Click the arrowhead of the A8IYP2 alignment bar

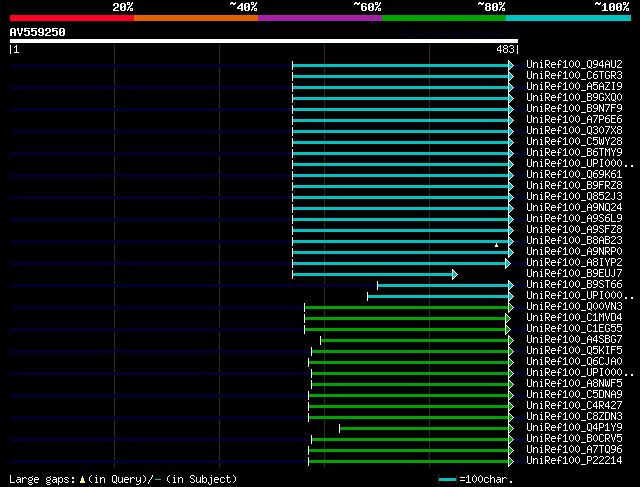pos(508,263)
